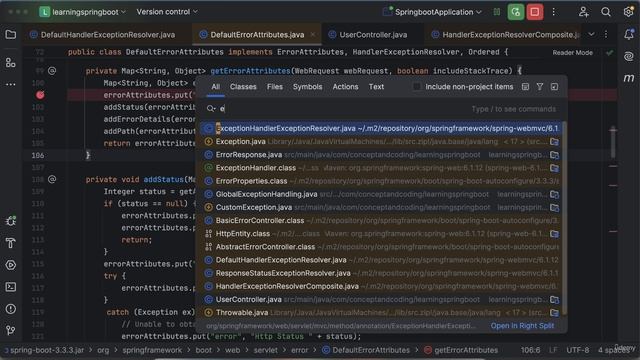Screen dimensions: 640x360
Task: Click the search results list scrollbar
Action: click(x=564, y=218)
